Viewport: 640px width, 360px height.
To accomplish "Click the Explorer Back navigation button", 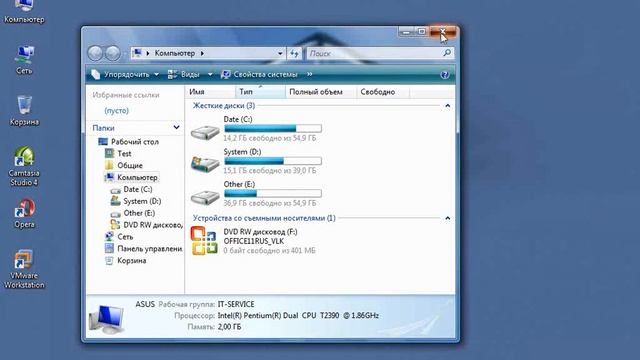I will point(95,53).
